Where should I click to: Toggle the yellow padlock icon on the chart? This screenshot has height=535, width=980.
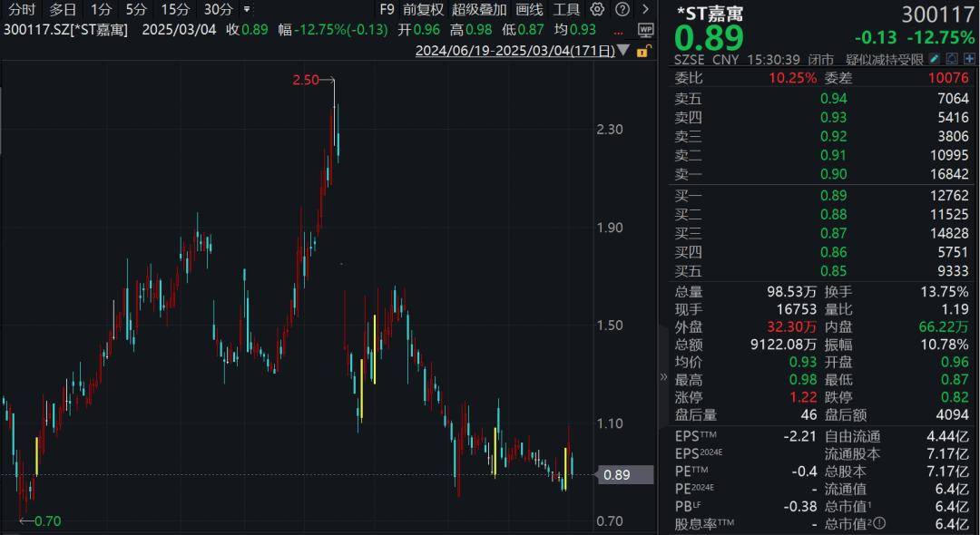coord(642,50)
